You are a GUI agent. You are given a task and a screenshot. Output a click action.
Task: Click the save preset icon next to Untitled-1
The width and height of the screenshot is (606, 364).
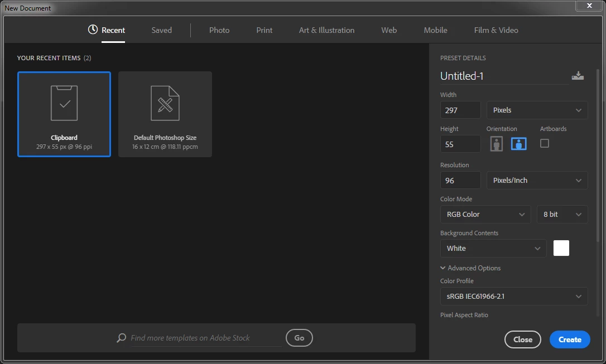tap(578, 76)
